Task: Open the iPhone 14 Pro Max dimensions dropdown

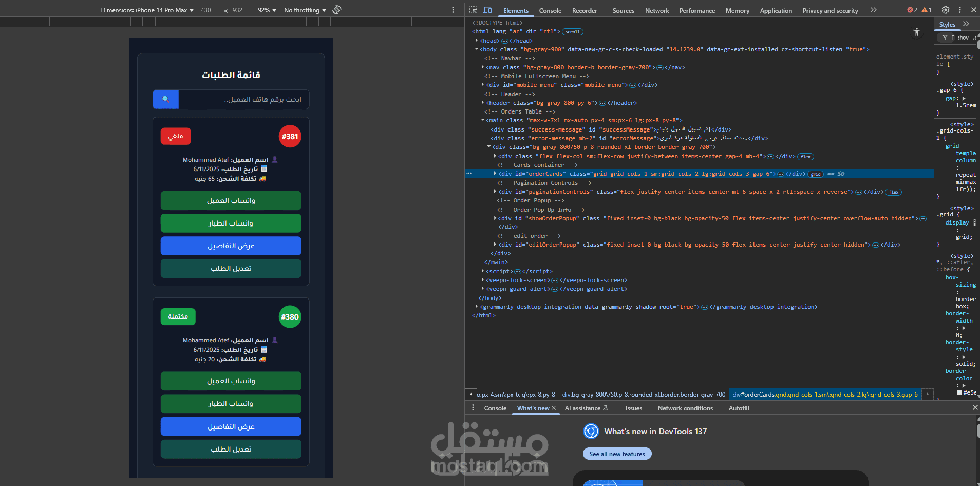Action: 147,10
